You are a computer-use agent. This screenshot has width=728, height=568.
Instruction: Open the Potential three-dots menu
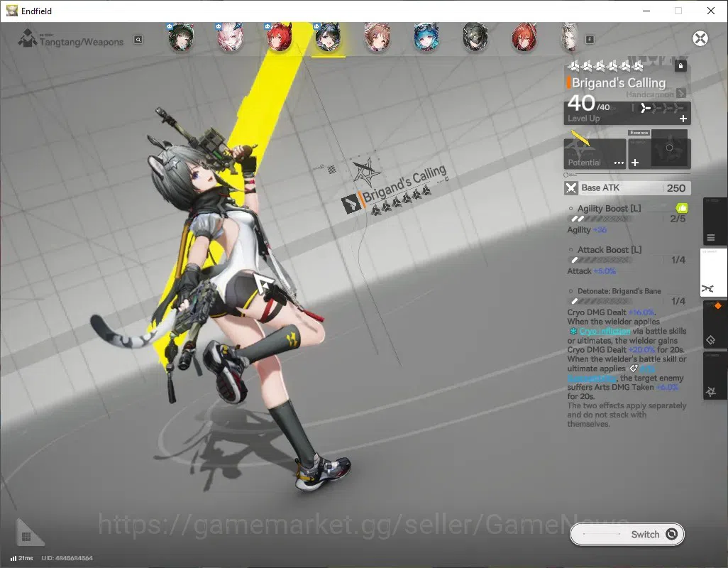(619, 163)
